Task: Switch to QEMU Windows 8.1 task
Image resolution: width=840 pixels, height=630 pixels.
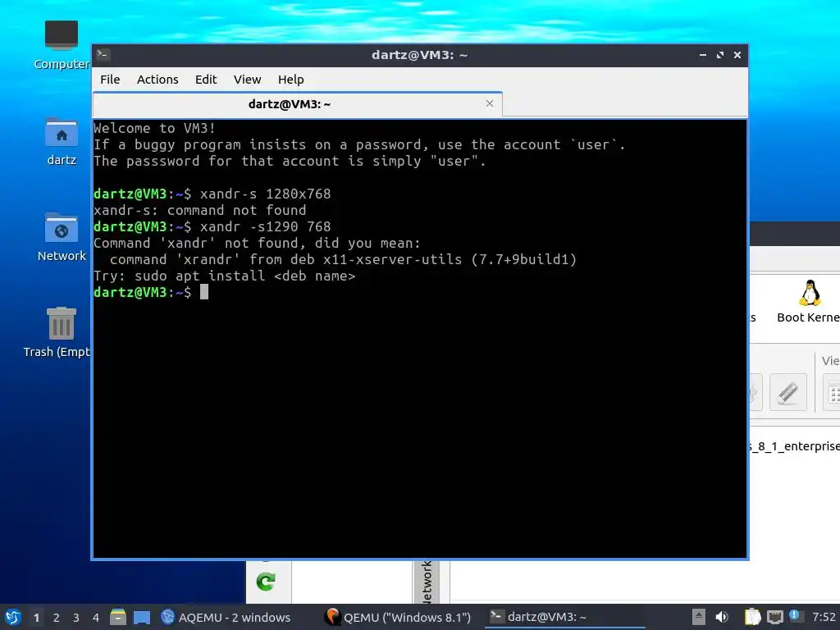Action: point(399,617)
